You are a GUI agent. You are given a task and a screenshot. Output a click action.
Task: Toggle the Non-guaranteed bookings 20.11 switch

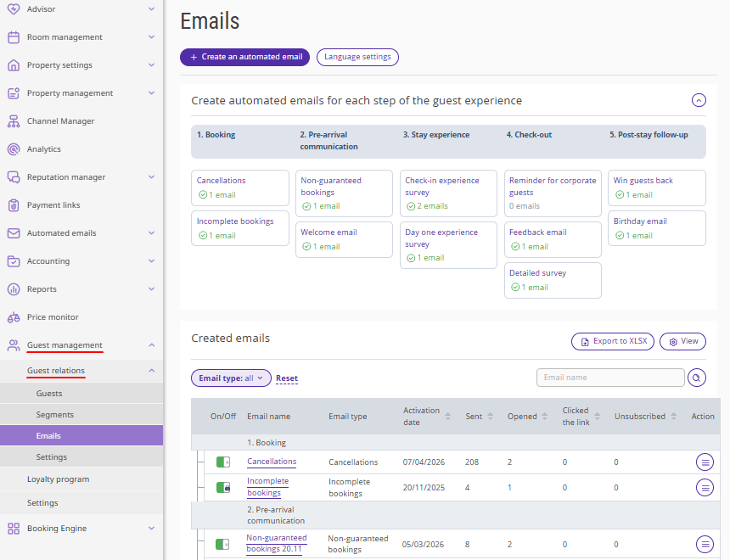pyautogui.click(x=223, y=544)
